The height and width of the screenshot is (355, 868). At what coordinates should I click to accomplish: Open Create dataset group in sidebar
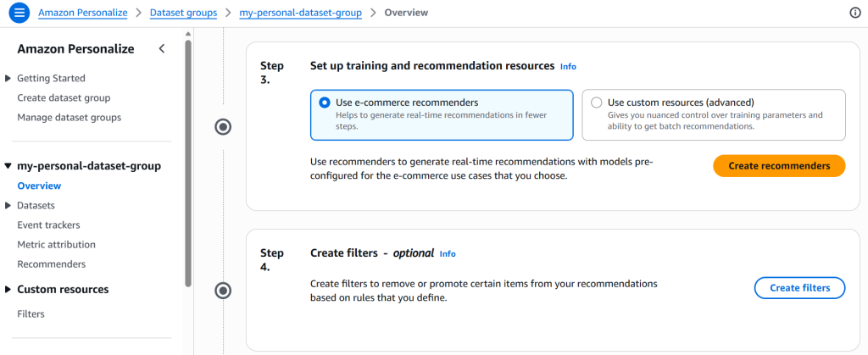[64, 98]
